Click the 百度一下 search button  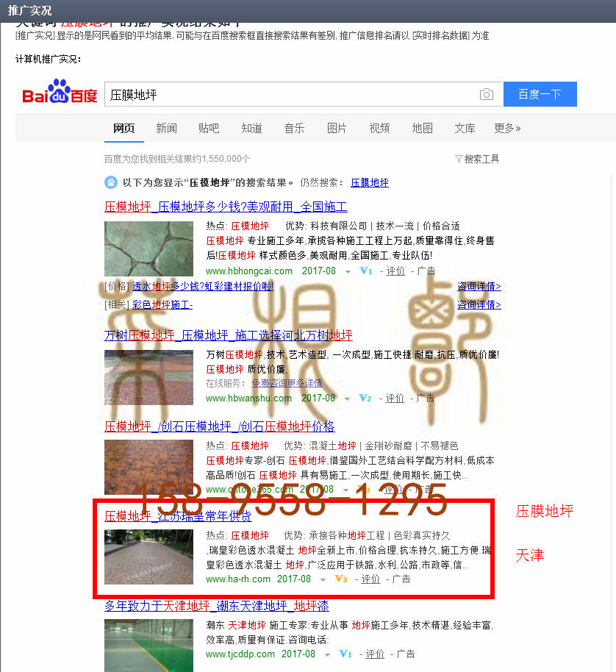point(540,94)
